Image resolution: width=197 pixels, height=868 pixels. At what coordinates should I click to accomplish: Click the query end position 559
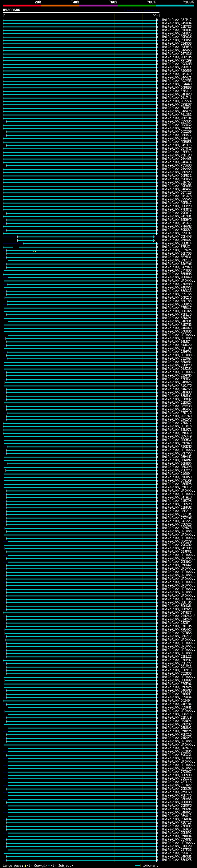[155, 15]
